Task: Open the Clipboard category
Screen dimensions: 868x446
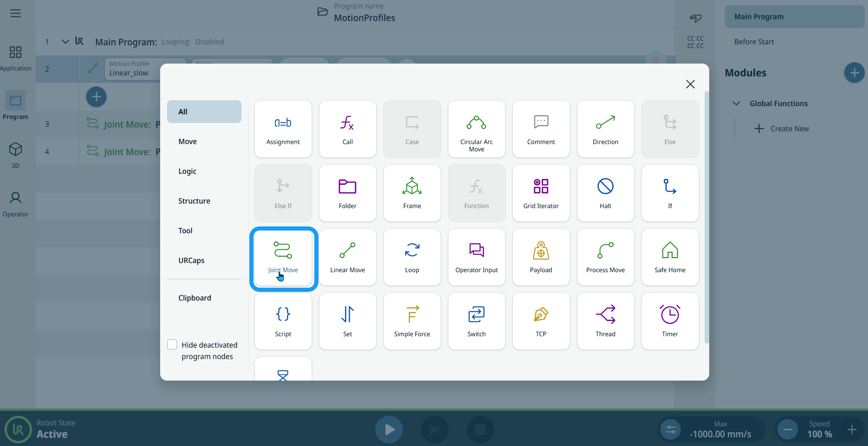Action: (195, 298)
